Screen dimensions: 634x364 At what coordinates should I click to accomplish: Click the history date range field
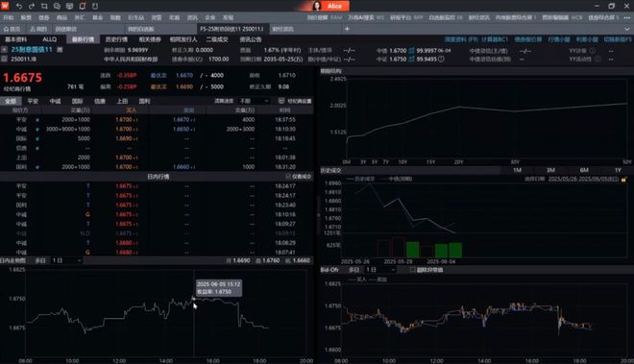(583, 179)
